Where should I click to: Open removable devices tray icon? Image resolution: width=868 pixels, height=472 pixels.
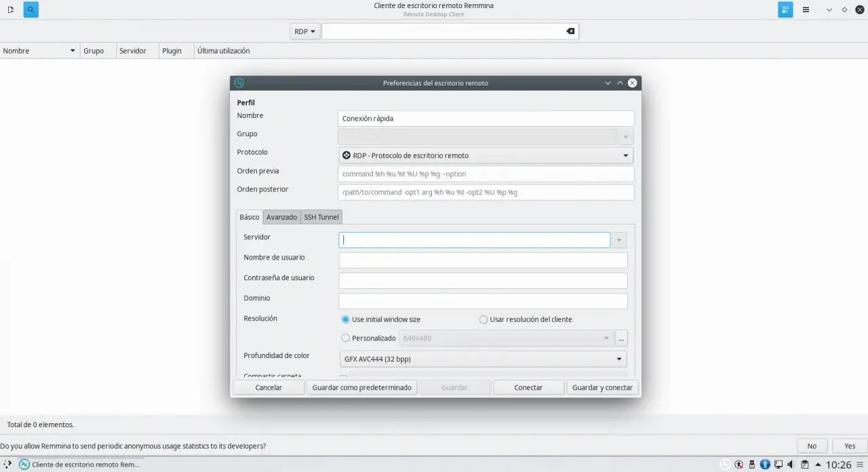[752, 465]
